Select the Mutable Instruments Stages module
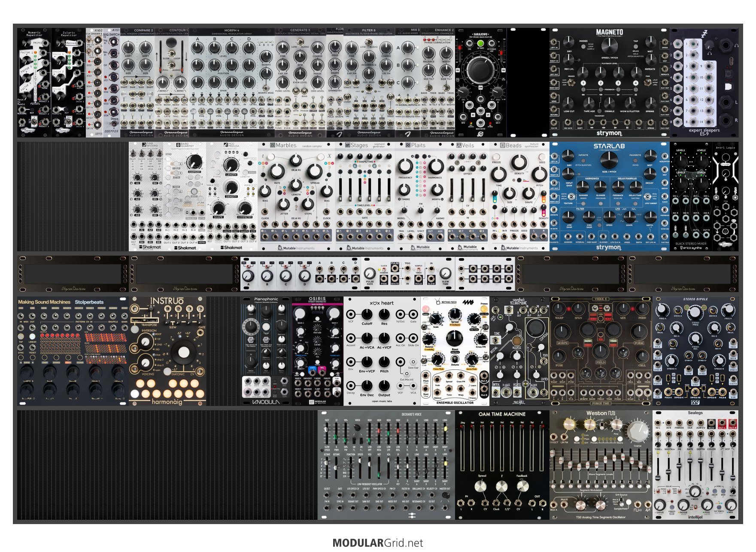 [365, 196]
